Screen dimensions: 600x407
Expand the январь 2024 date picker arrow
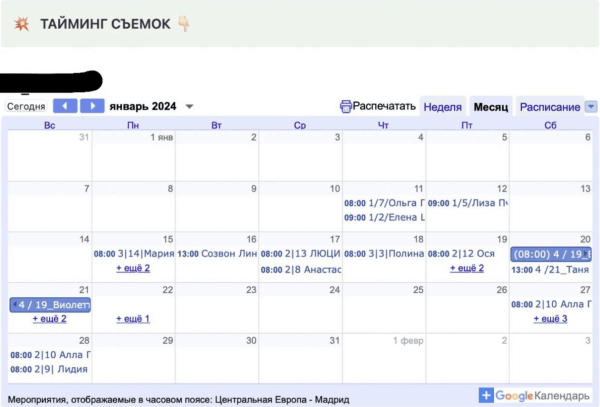coord(190,107)
